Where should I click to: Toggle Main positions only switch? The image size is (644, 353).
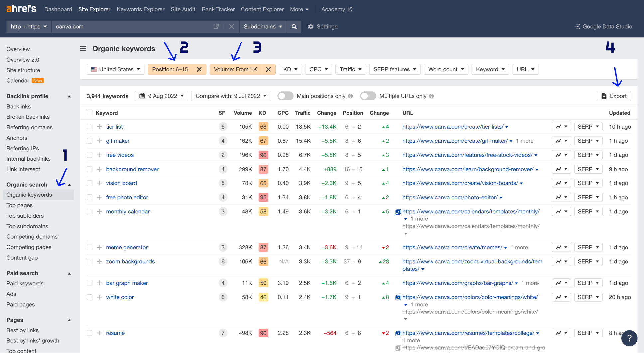(285, 96)
